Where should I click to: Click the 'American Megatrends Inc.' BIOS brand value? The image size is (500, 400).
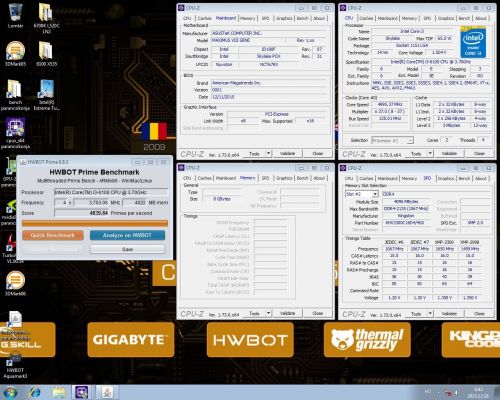pyautogui.click(x=269, y=83)
